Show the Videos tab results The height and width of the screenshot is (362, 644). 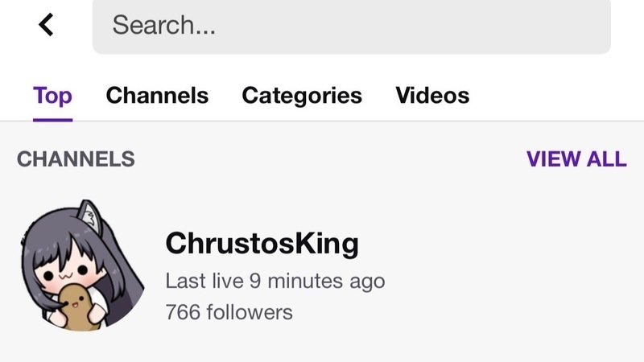tap(432, 96)
